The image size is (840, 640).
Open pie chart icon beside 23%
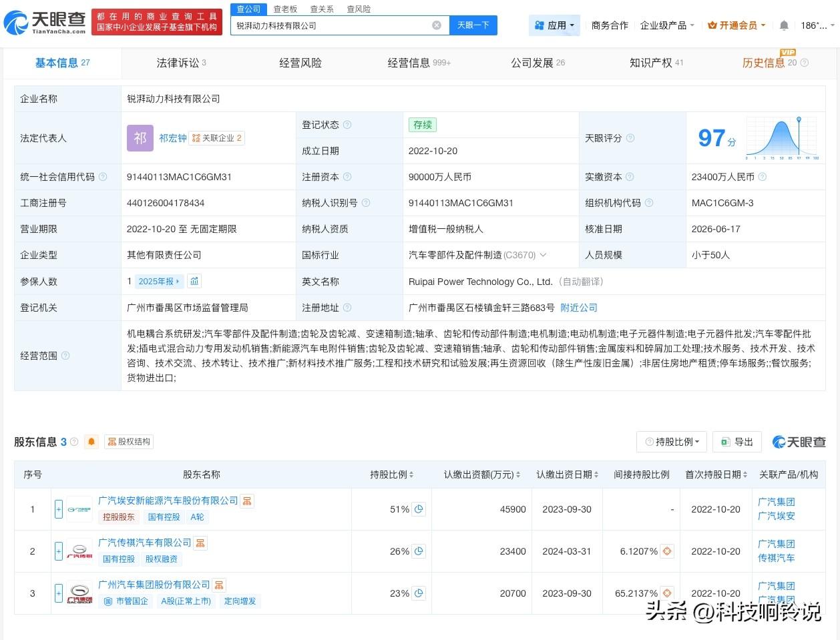419,593
